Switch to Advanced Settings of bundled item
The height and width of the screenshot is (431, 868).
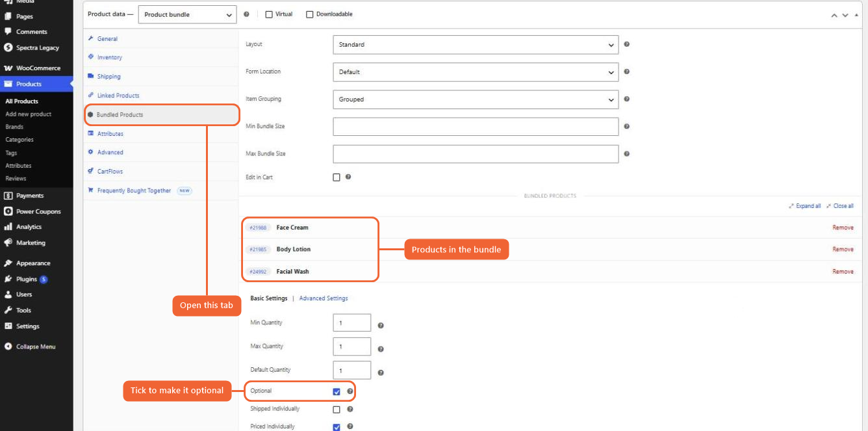coord(324,298)
